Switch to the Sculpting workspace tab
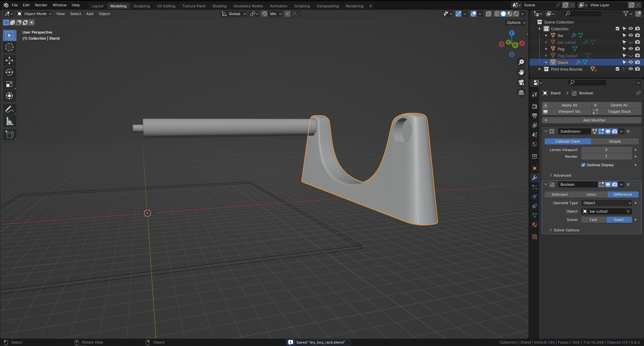Screen dimensions: 644x346 (142, 6)
